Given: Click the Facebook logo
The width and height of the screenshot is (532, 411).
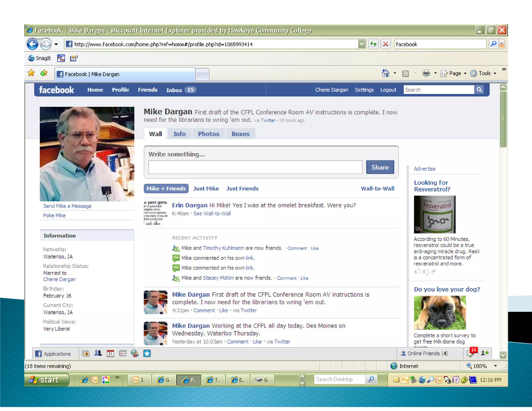Looking at the screenshot, I should 56,90.
